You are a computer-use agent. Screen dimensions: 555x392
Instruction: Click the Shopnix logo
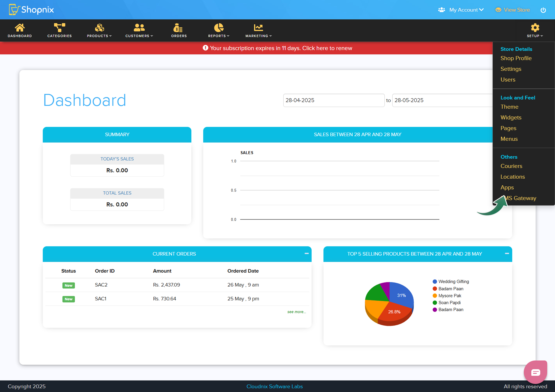point(31,10)
